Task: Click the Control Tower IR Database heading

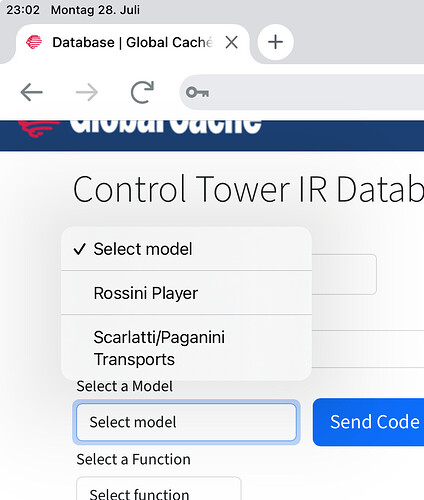Action: point(248,189)
